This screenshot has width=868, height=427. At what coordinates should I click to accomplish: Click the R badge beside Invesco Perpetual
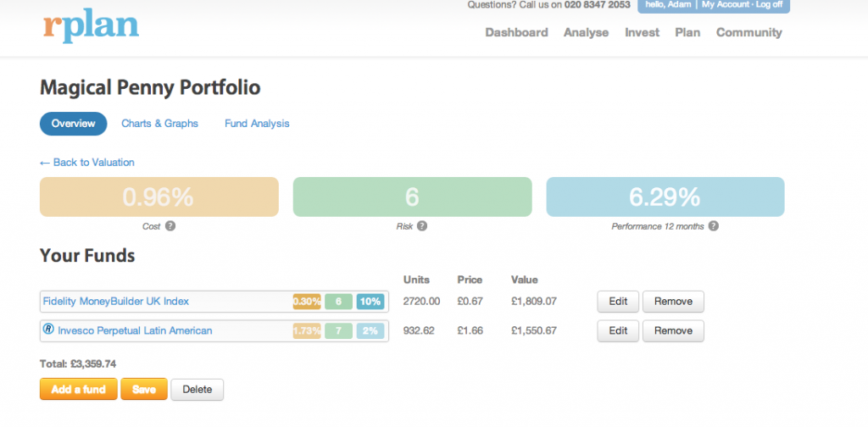[48, 330]
